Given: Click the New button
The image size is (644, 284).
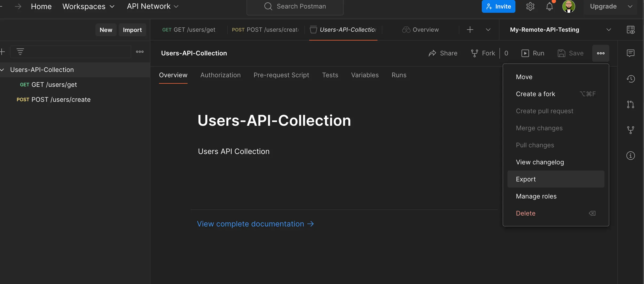Looking at the screenshot, I should [106, 30].
